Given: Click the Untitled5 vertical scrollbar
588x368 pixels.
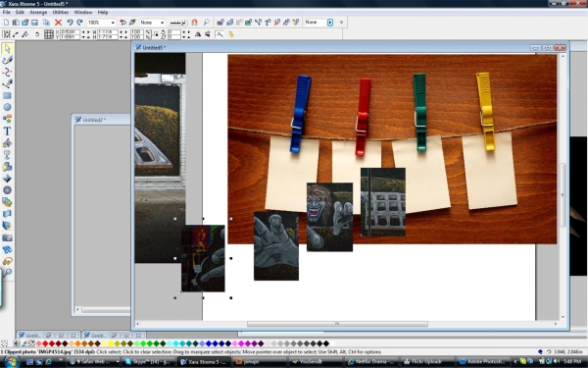Looking at the screenshot, I should click(x=563, y=194).
